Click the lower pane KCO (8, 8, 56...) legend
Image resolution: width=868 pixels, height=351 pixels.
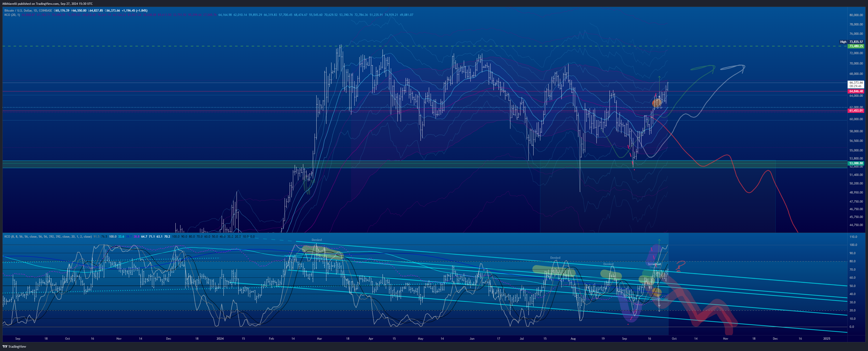(48, 237)
